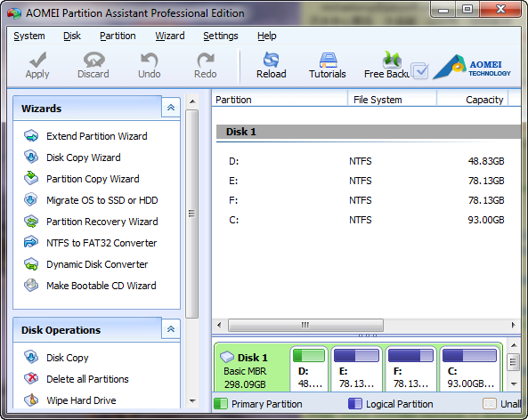Click the Delete all Partitions icon

(x=31, y=378)
